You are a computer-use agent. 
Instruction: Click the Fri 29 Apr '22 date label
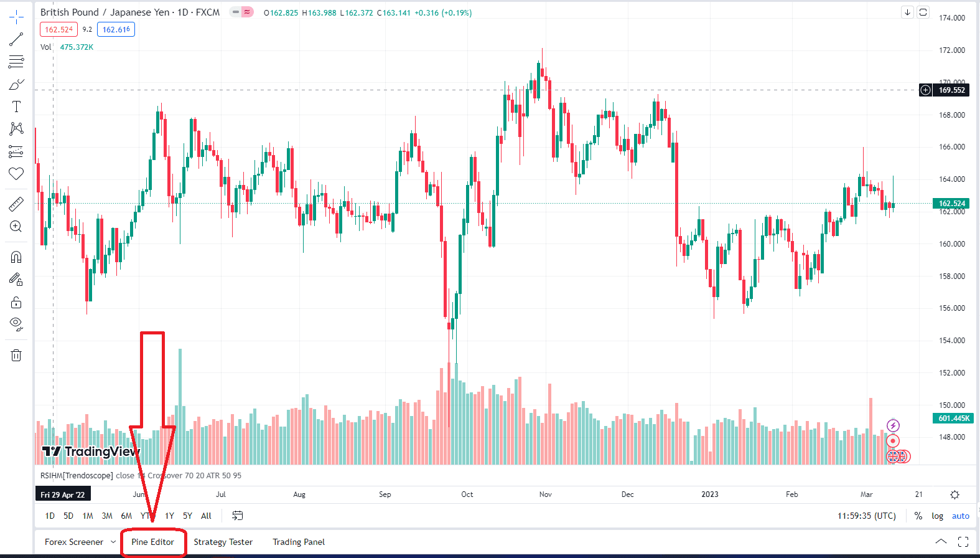63,493
